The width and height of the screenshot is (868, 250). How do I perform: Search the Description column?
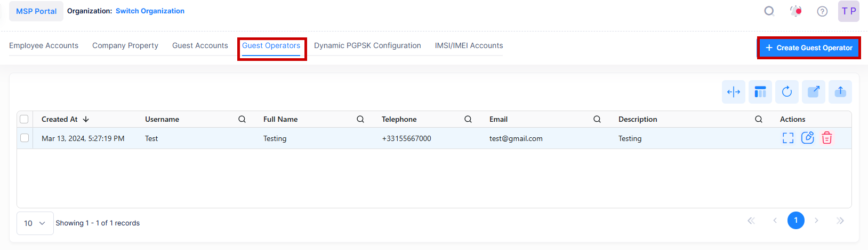pos(759,119)
